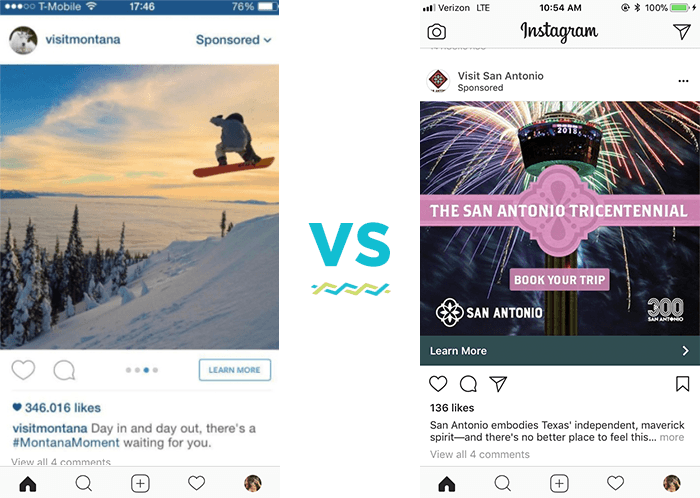
Task: Open the Sponsored dropdown on visitmontana post
Action: 233,40
